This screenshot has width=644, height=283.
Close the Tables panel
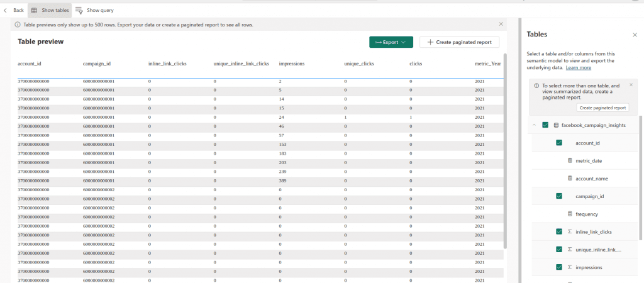(635, 35)
